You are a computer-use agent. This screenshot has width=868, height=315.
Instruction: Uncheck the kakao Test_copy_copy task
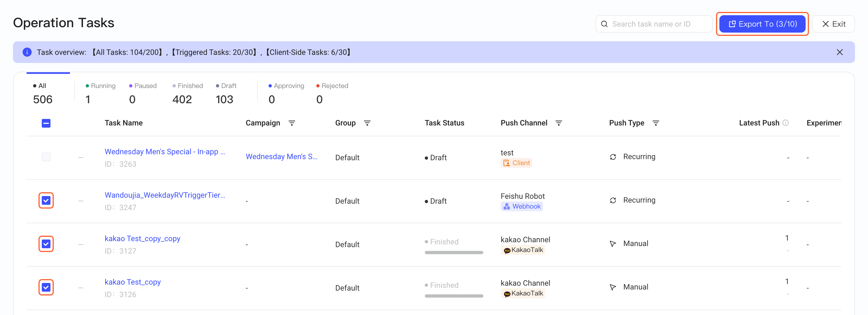tap(46, 244)
